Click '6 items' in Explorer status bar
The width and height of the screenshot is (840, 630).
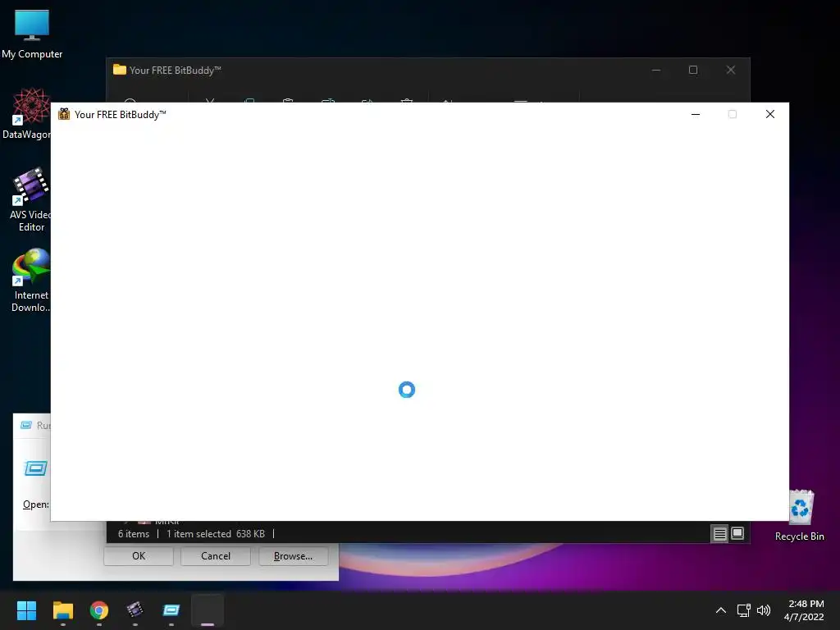[134, 533]
